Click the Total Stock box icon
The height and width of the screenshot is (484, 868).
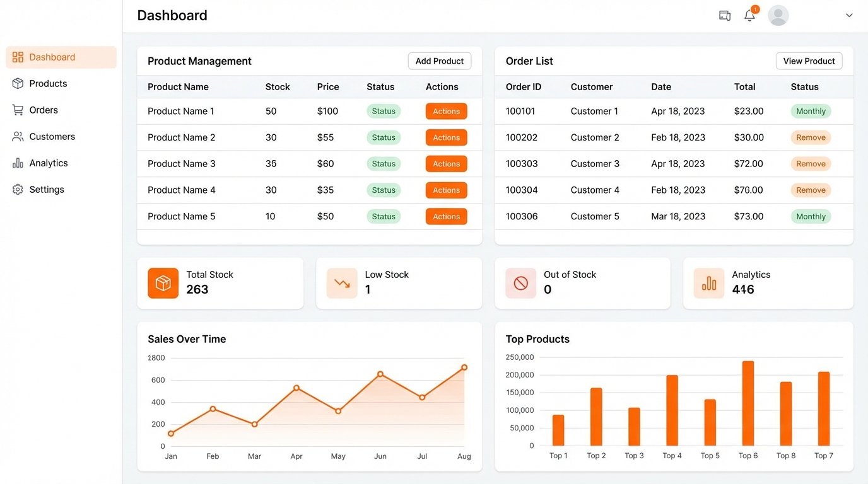point(163,283)
